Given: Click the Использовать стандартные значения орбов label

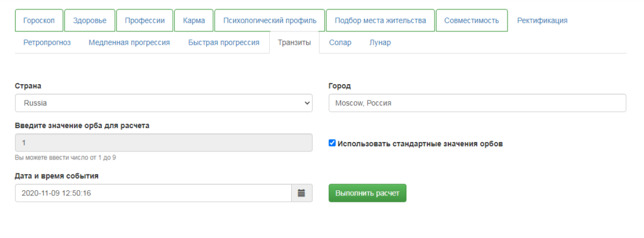Looking at the screenshot, I should tap(420, 144).
